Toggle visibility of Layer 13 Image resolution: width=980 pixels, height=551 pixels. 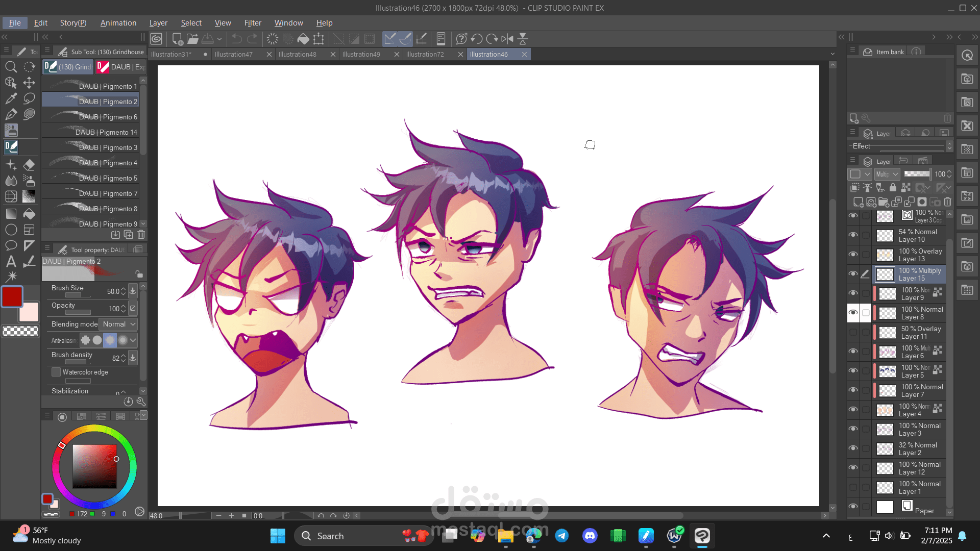[853, 255]
